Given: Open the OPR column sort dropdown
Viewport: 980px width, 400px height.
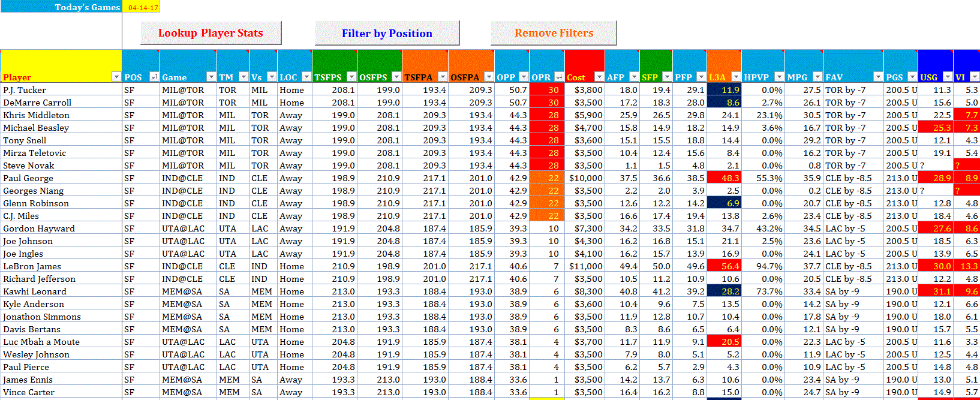Looking at the screenshot, I should [x=559, y=77].
